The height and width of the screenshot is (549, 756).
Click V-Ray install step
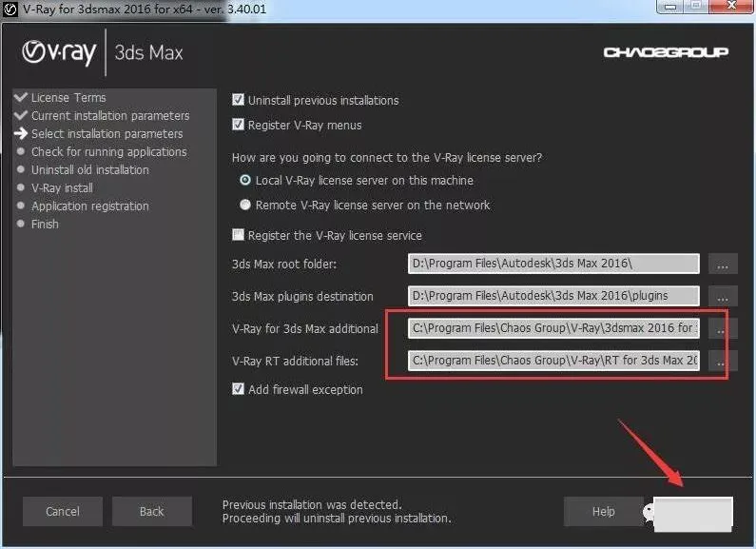coord(62,187)
